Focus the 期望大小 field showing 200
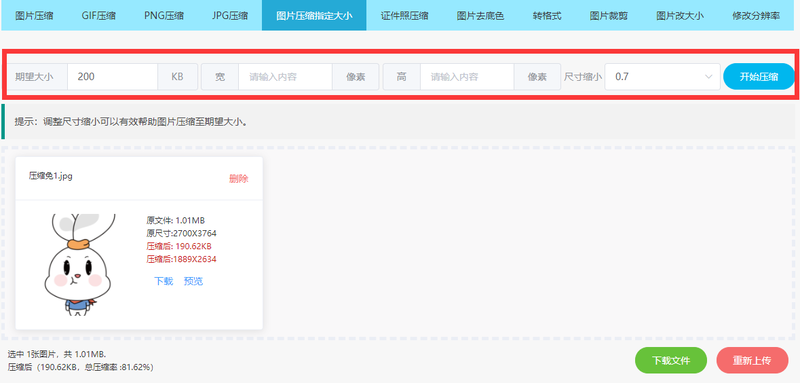800x383 pixels. coord(112,77)
